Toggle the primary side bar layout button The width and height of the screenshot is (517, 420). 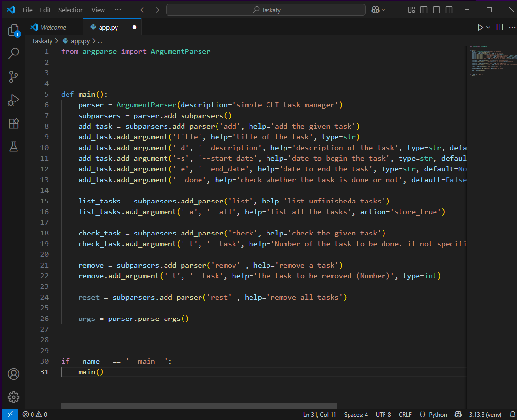(424, 10)
